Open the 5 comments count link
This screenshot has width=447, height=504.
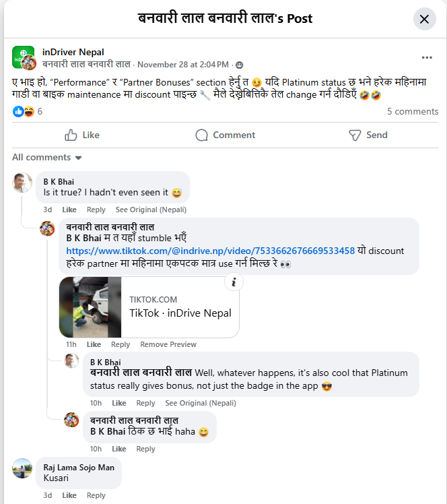pos(413,112)
